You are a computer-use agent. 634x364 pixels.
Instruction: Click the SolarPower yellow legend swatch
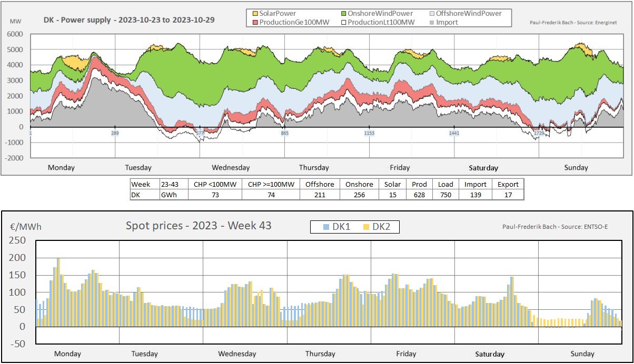pyautogui.click(x=255, y=13)
